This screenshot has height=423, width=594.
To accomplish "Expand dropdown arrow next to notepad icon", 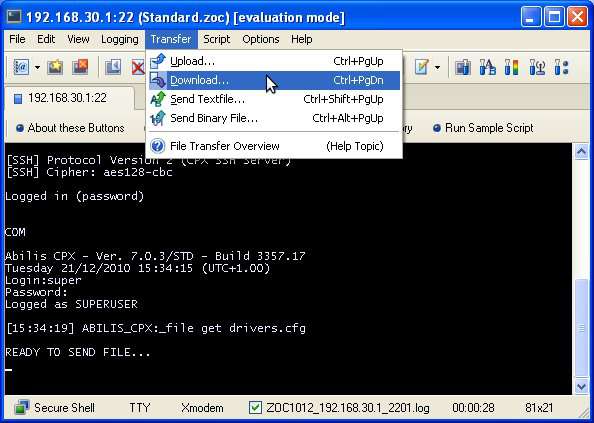I will coord(437,68).
